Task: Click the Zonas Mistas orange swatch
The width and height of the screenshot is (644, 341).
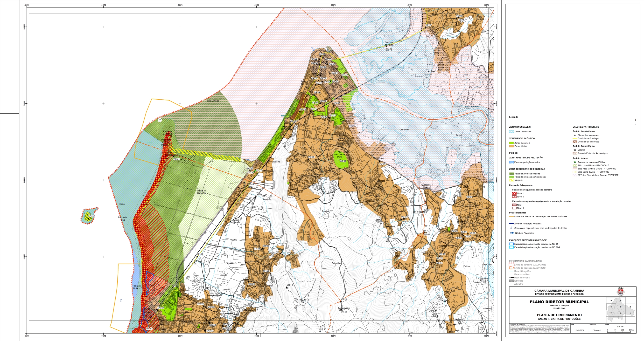Action: coord(512,146)
